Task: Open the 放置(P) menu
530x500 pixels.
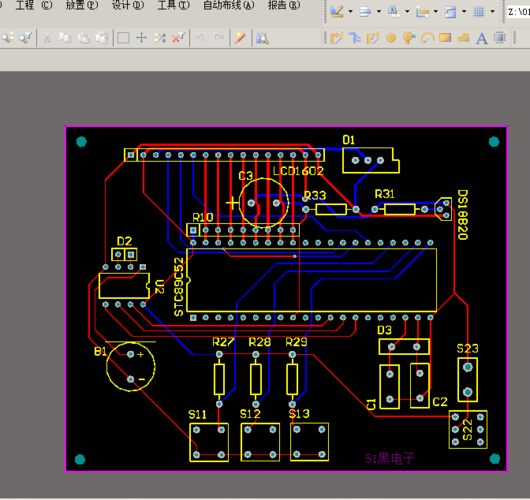Action: (82, 5)
